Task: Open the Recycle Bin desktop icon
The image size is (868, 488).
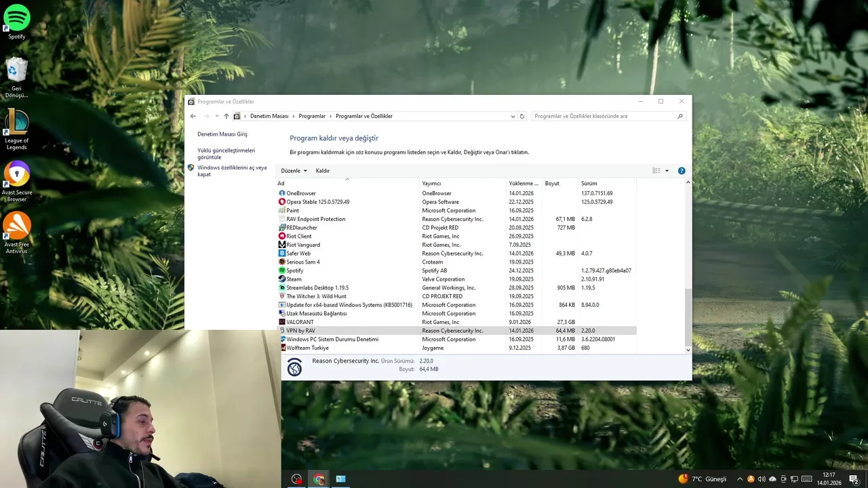Action: [x=16, y=77]
